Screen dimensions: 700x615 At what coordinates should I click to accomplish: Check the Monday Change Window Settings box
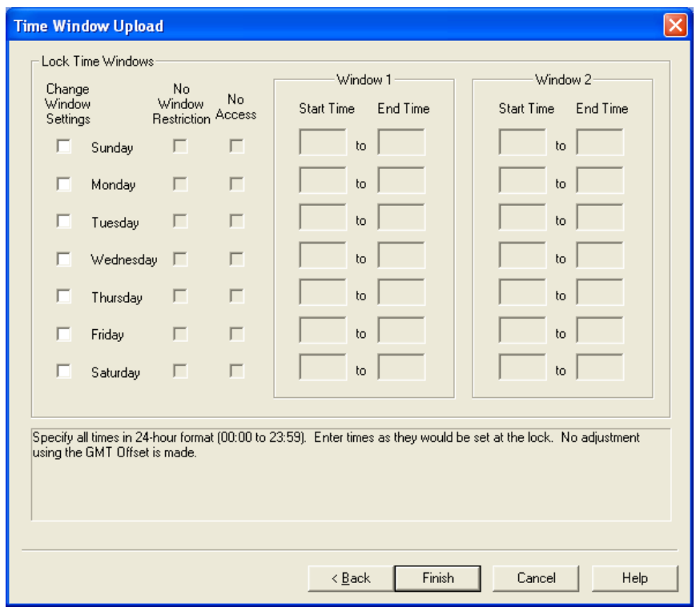pyautogui.click(x=64, y=184)
